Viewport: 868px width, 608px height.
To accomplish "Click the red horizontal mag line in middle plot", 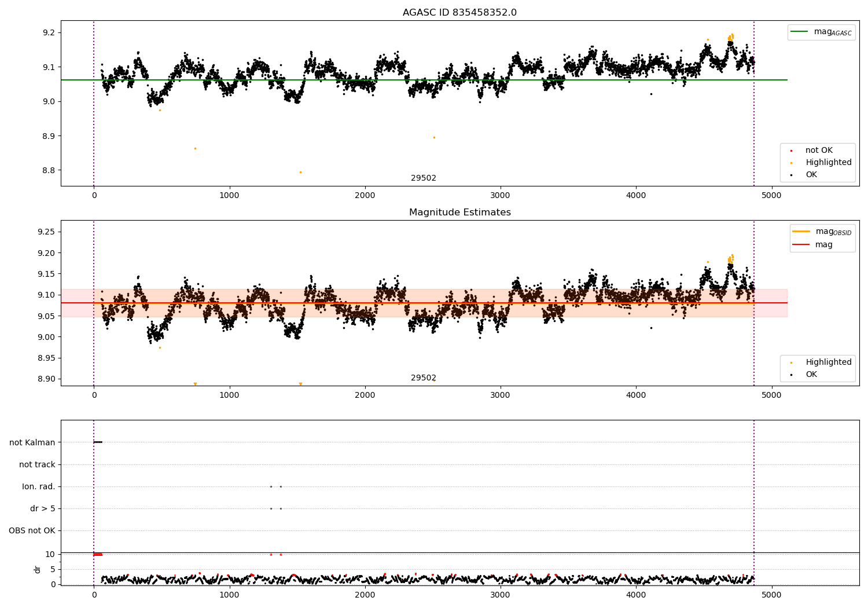I will click(x=424, y=303).
